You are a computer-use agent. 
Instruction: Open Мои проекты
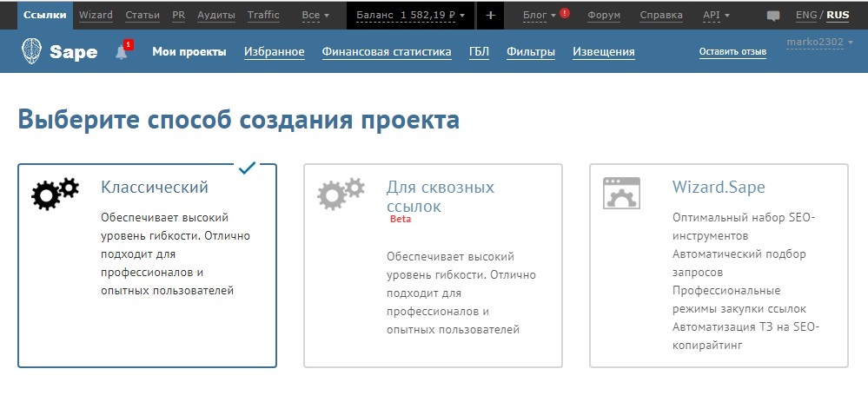click(x=189, y=52)
